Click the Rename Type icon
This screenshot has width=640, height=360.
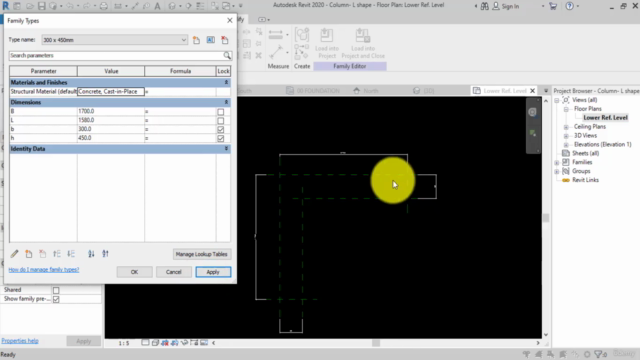[x=211, y=40]
